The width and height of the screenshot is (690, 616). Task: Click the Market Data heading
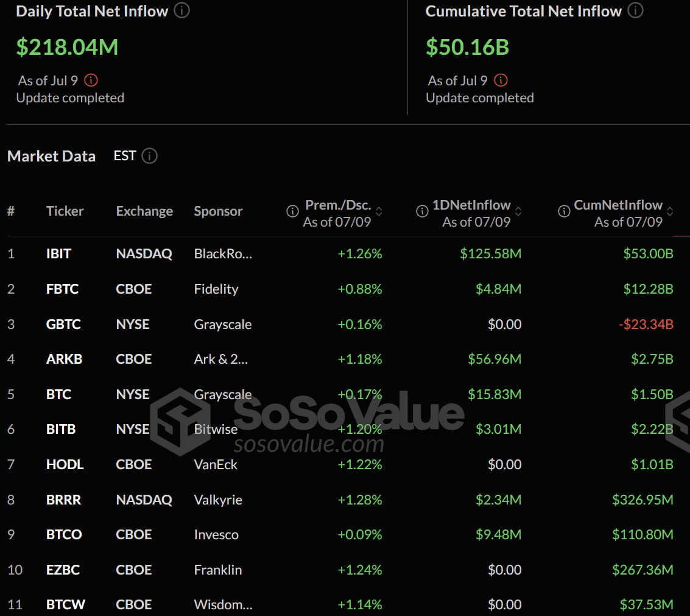(52, 157)
